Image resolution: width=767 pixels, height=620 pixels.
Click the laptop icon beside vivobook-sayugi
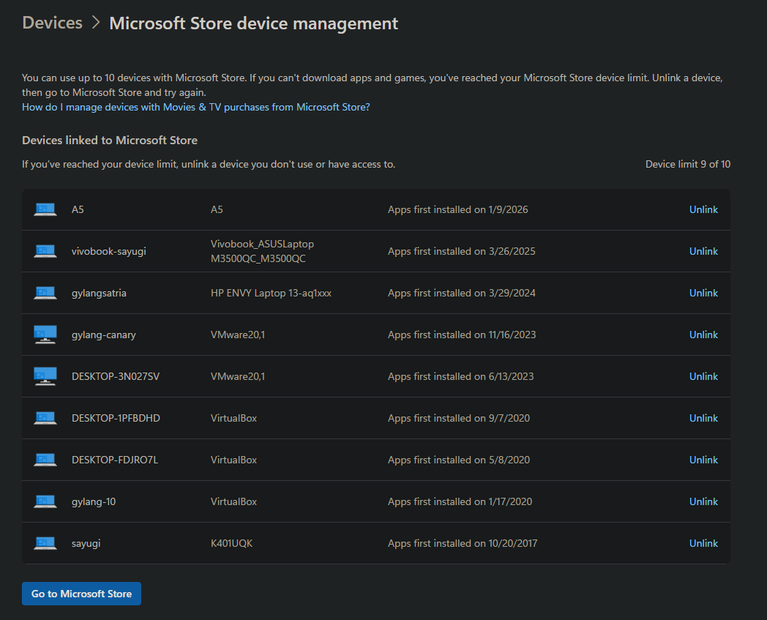coord(45,251)
